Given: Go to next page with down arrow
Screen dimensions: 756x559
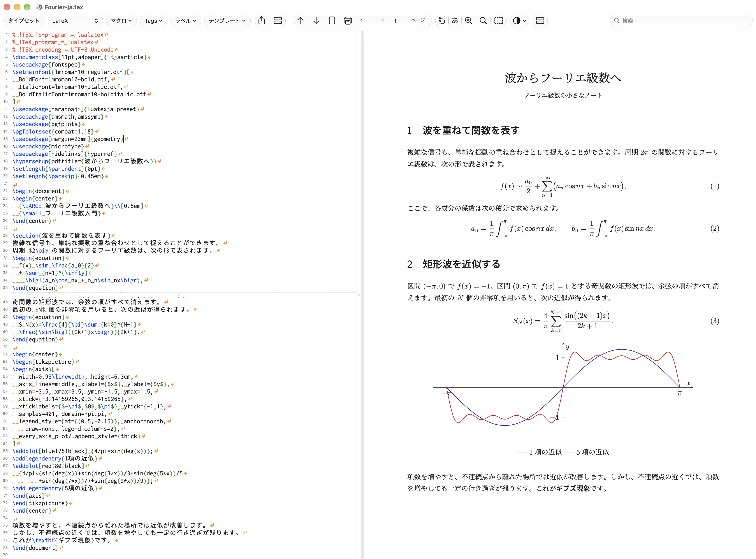Looking at the screenshot, I should point(316,21).
